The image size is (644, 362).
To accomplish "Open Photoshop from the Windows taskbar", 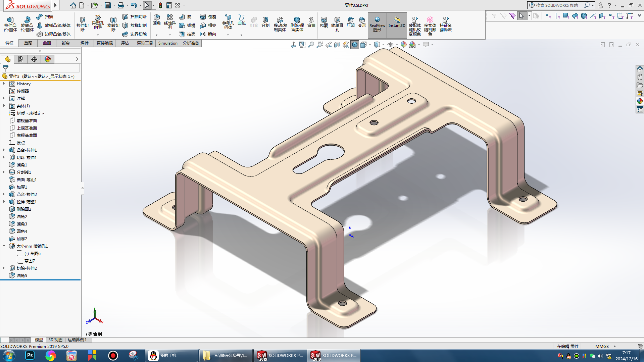I will point(30,355).
